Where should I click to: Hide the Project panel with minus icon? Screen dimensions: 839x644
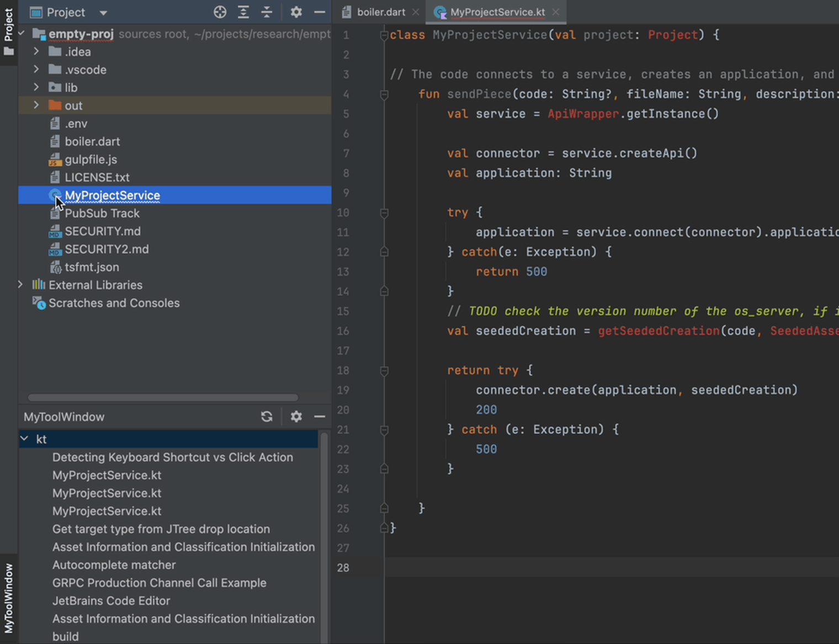(319, 12)
